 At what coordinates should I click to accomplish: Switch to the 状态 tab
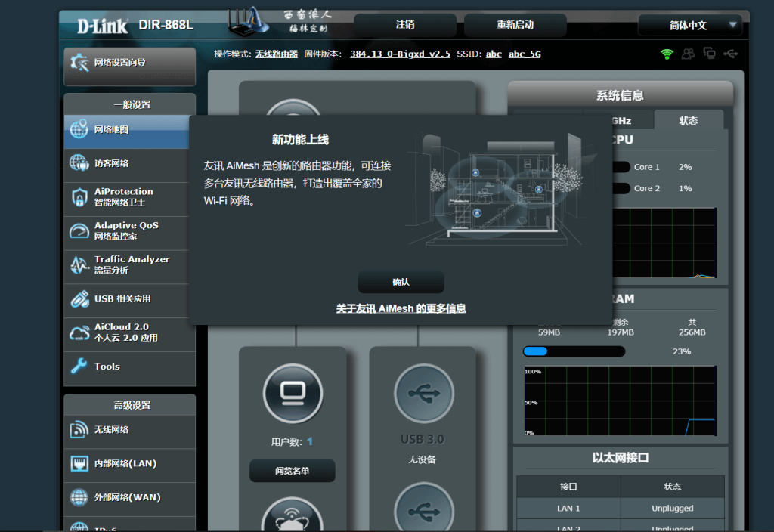click(689, 120)
